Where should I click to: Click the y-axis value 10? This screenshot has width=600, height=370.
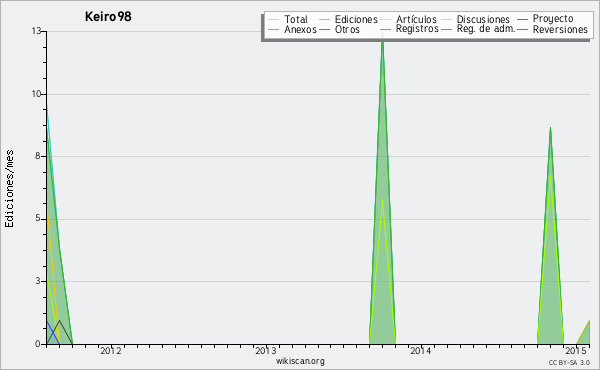point(36,94)
